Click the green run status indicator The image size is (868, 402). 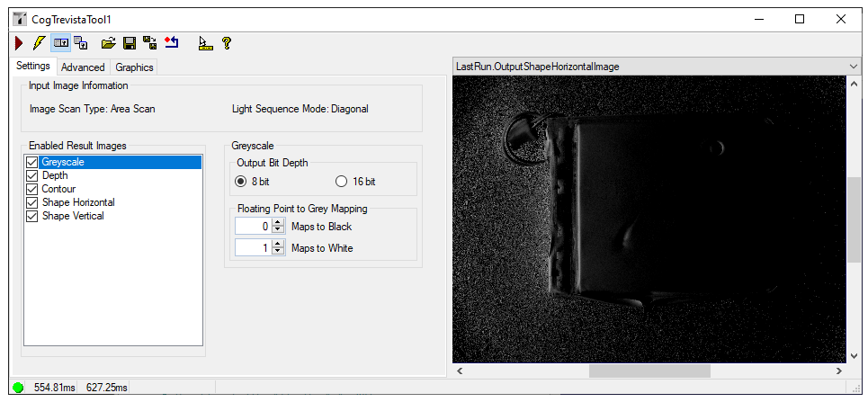pos(18,388)
